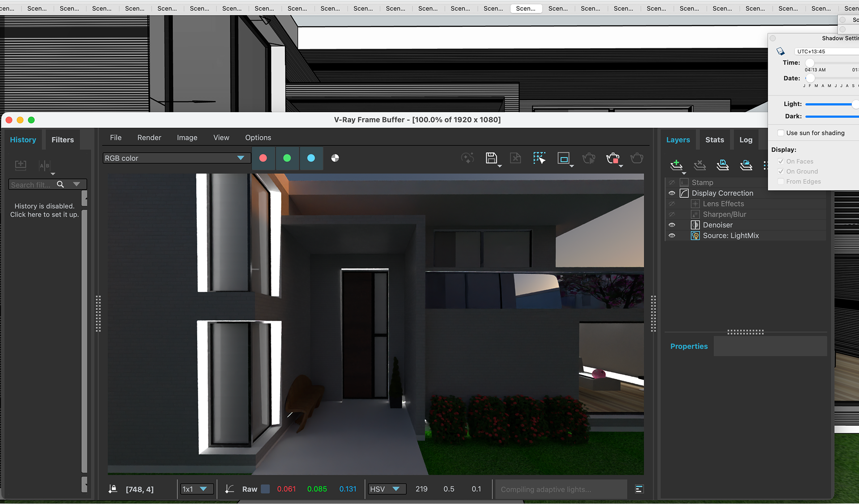Switch to mono channel display icon
This screenshot has height=504, width=859.
tap(335, 158)
